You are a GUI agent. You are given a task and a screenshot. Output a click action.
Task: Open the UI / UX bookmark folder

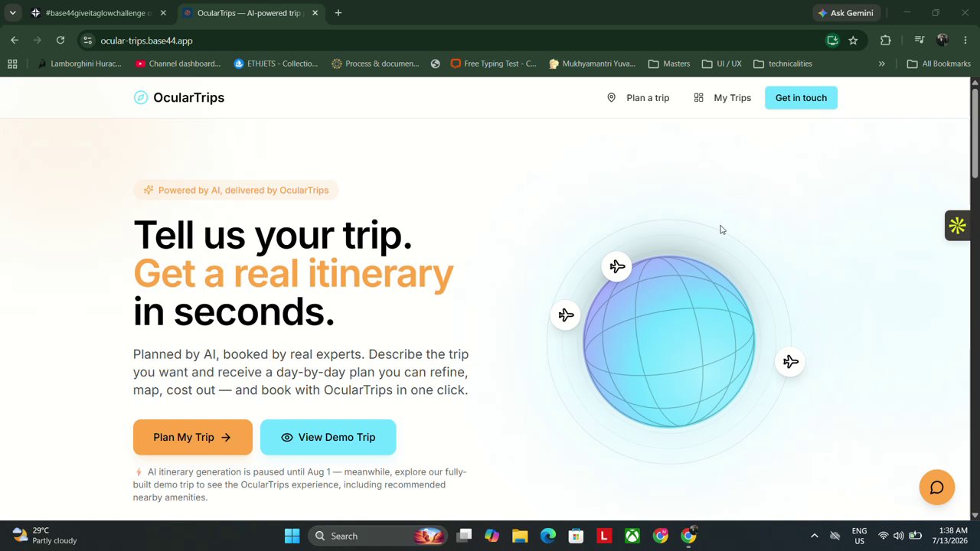(722, 64)
